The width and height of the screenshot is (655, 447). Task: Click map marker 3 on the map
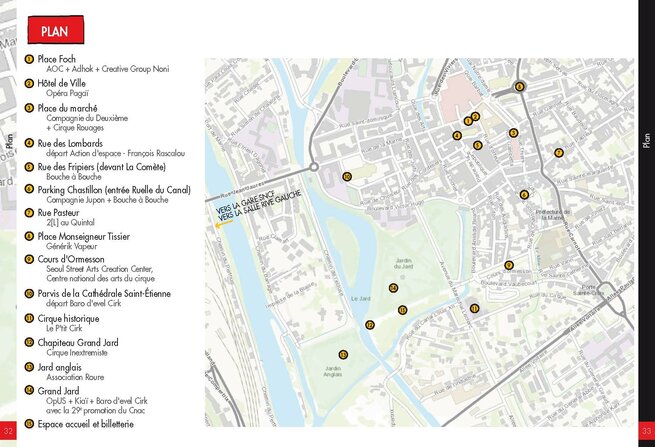coord(513,133)
